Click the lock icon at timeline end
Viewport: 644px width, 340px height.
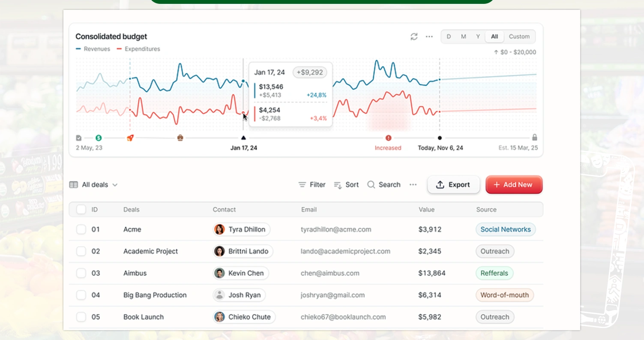[534, 138]
